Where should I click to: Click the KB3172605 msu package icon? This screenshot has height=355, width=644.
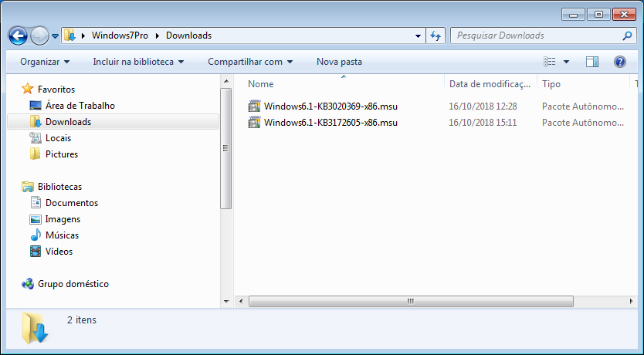pos(254,122)
